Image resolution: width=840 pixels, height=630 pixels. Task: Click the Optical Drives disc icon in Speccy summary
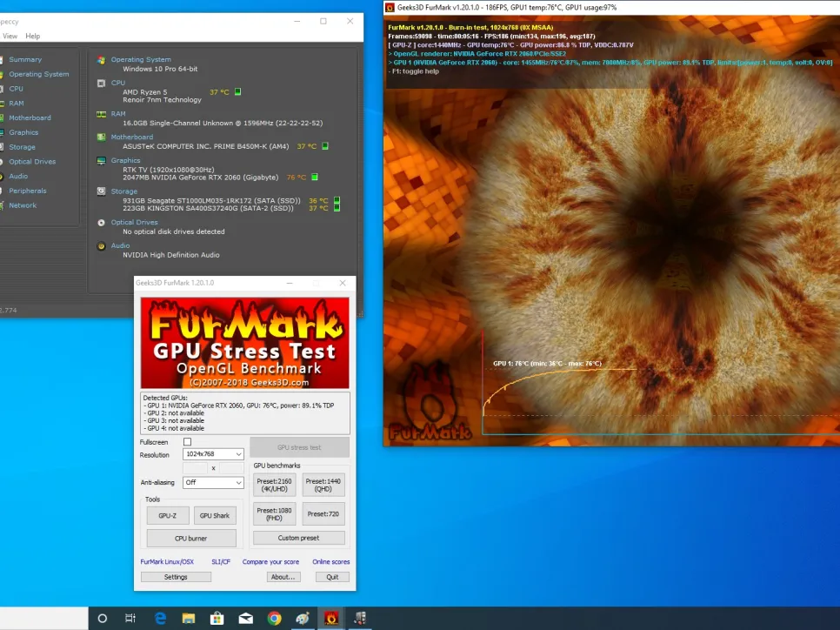[x=101, y=223]
